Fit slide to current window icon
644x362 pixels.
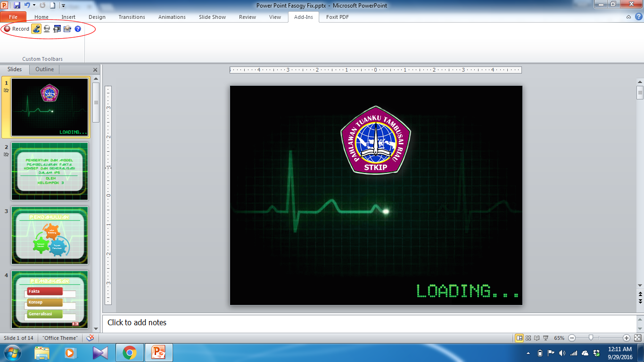pyautogui.click(x=637, y=338)
